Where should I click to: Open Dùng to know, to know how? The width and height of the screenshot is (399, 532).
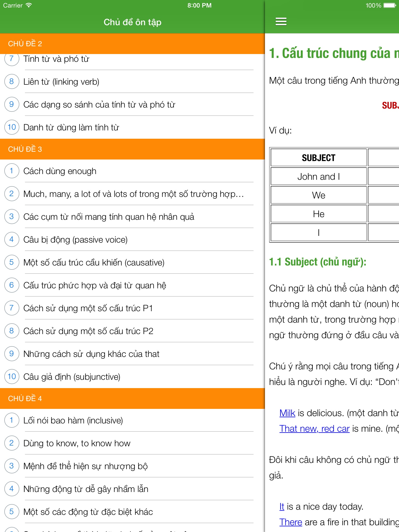[x=77, y=443]
